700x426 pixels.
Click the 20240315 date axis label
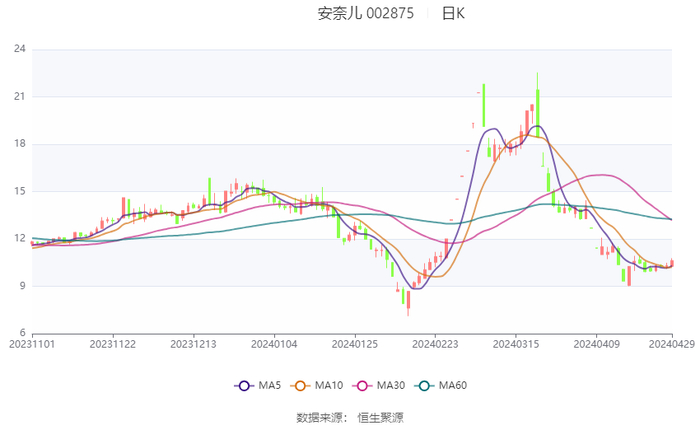[x=514, y=344]
